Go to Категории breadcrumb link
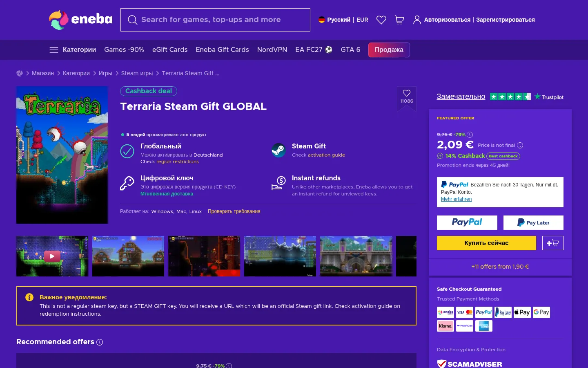This screenshot has height=368, width=588. pos(76,73)
